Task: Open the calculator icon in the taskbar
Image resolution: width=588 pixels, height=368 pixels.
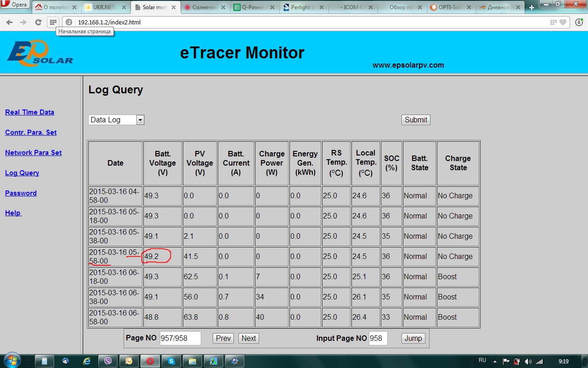Action: coord(45,361)
